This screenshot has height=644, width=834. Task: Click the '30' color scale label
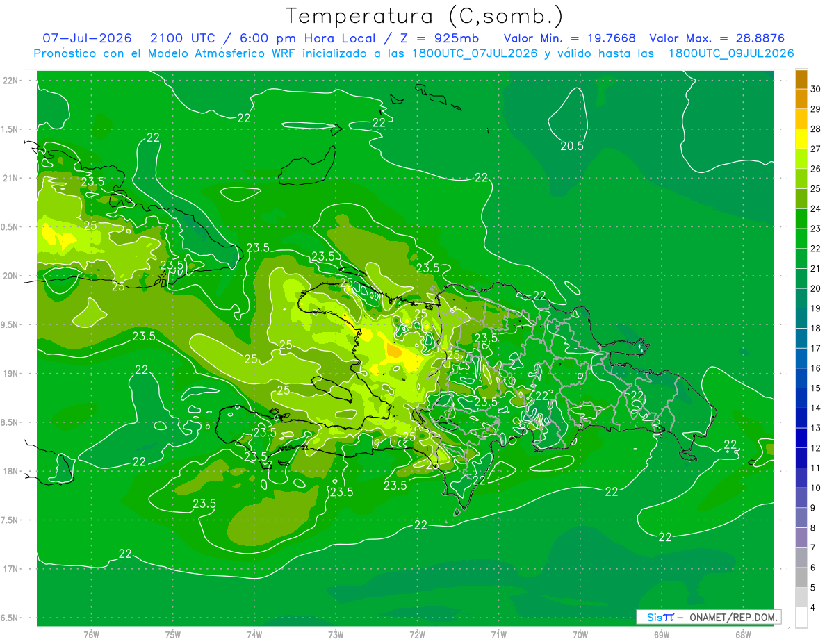click(816, 89)
